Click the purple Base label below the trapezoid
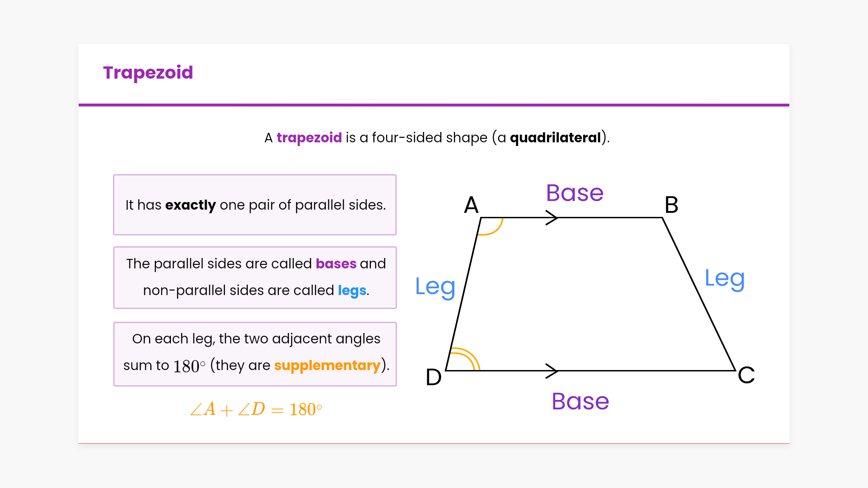This screenshot has height=488, width=868. tap(580, 401)
